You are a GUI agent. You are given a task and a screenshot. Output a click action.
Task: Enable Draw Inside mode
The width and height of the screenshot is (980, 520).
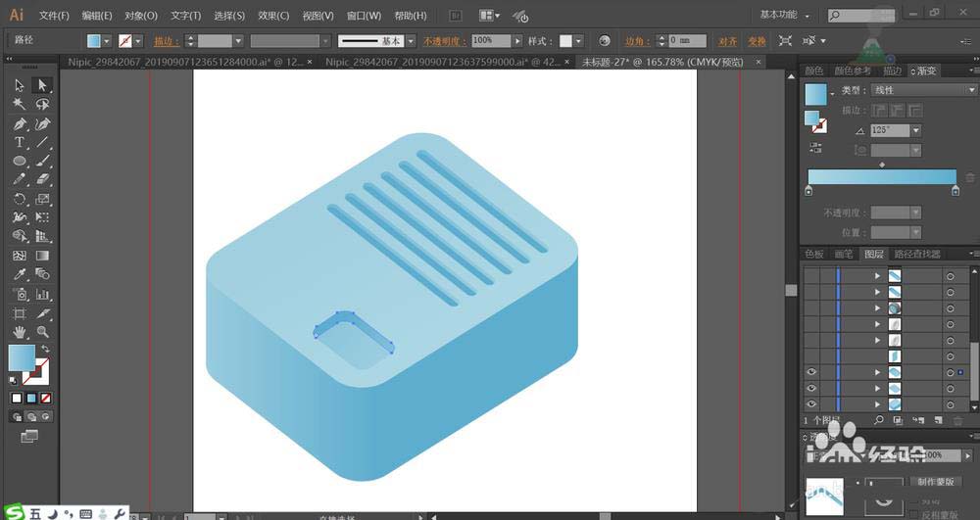click(x=46, y=416)
